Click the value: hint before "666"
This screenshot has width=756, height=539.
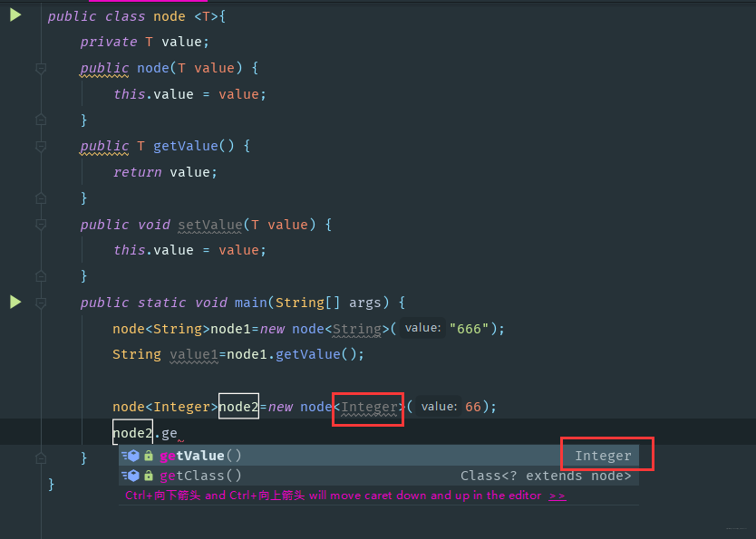[x=422, y=328]
